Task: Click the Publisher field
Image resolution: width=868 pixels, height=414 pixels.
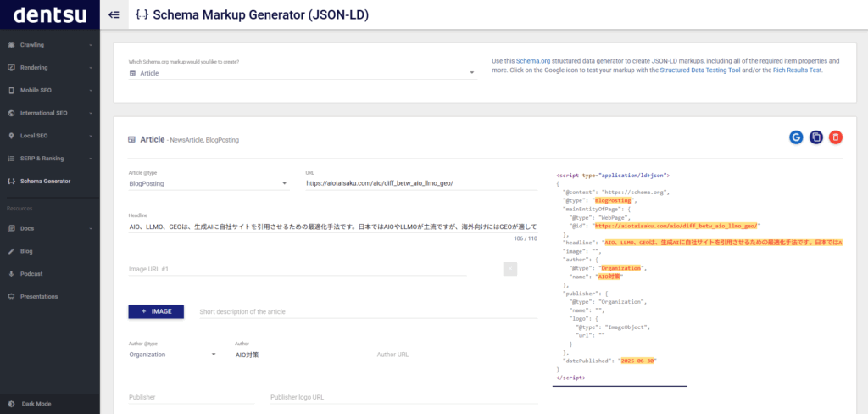Action: (x=192, y=397)
